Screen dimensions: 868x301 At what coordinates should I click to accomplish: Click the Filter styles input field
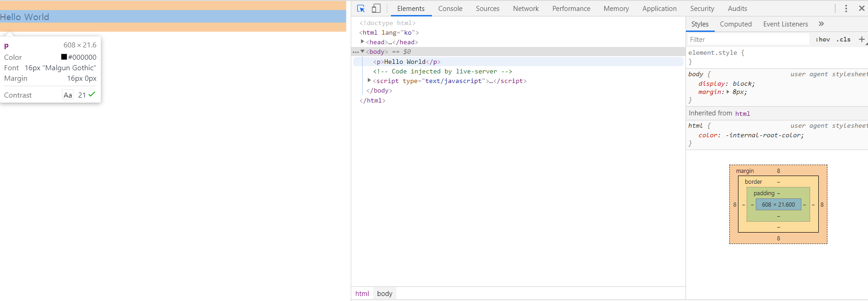(x=748, y=40)
